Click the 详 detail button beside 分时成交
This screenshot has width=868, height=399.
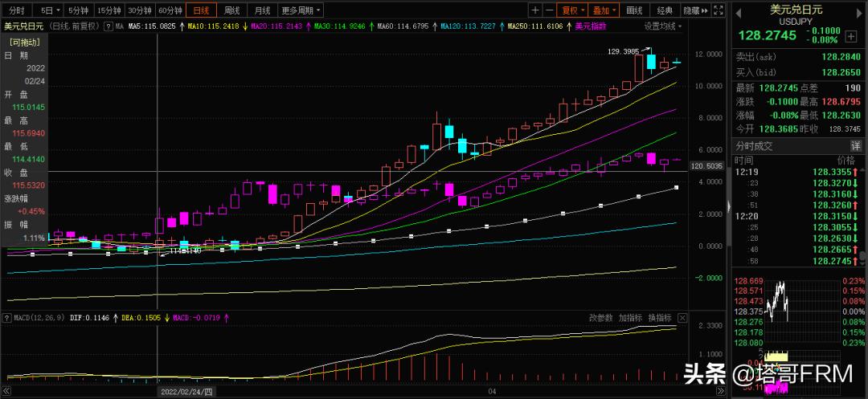(x=856, y=146)
